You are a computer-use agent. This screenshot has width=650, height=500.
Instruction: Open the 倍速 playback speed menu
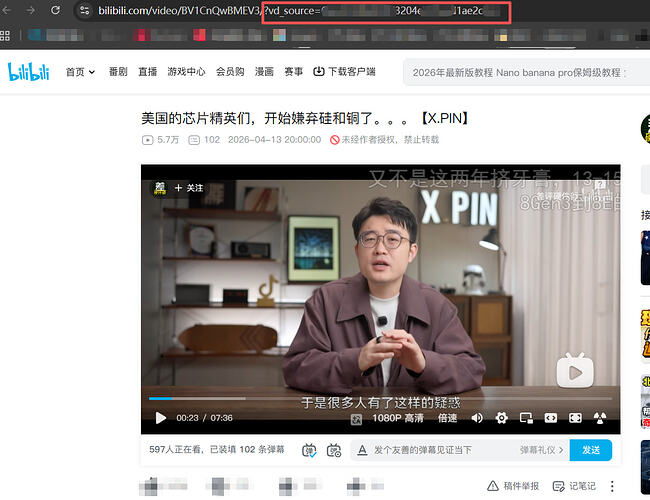448,418
